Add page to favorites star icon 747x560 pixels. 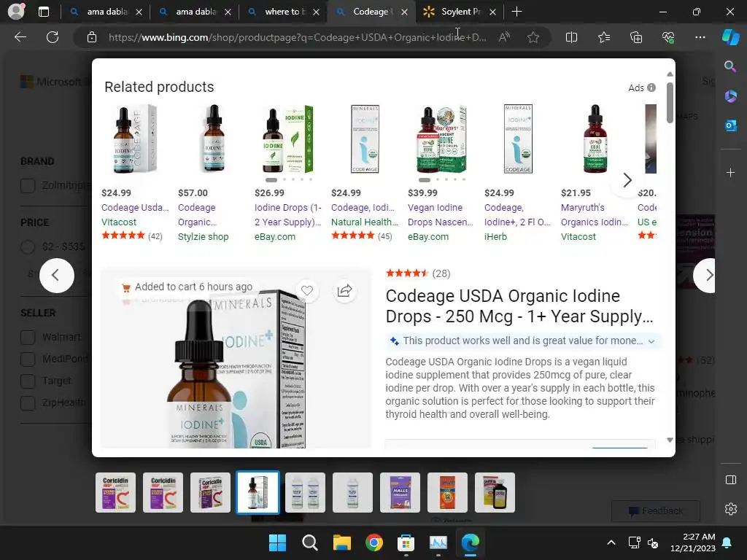[533, 37]
